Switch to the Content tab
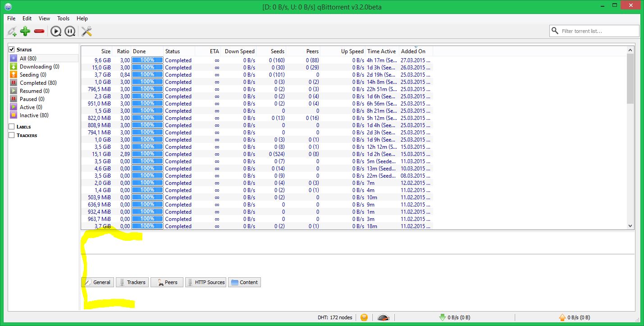 244,282
